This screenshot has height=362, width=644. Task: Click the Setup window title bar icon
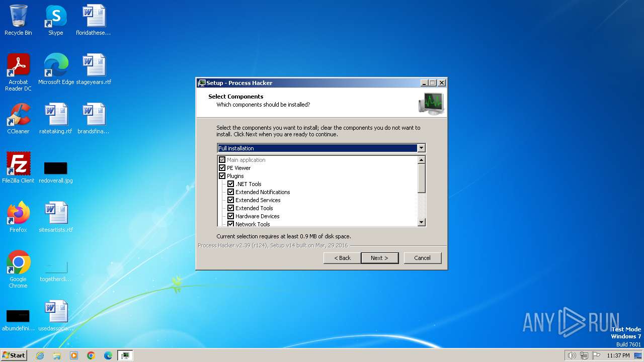202,83
